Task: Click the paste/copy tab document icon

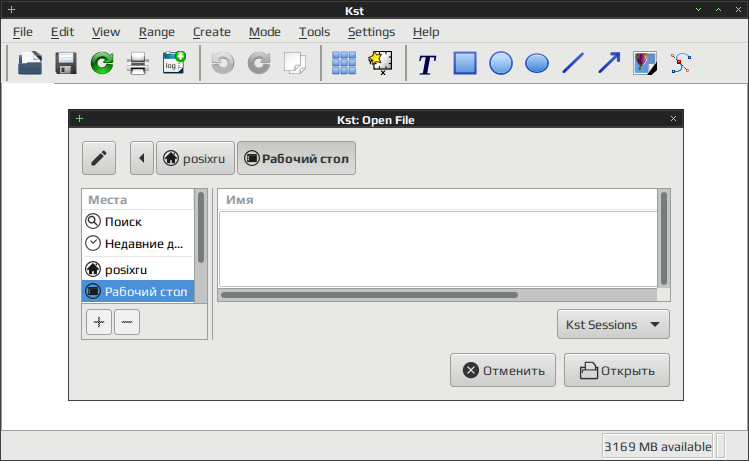Action: tap(295, 63)
